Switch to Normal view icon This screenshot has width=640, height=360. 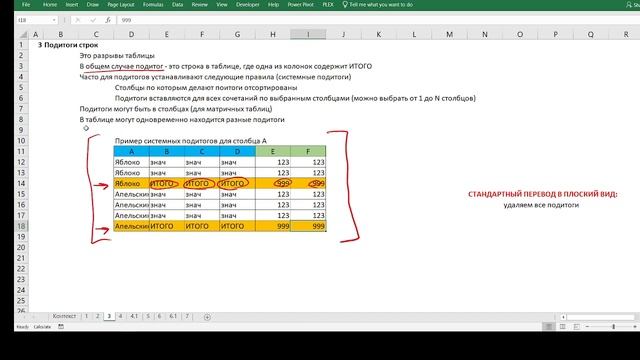(549, 327)
